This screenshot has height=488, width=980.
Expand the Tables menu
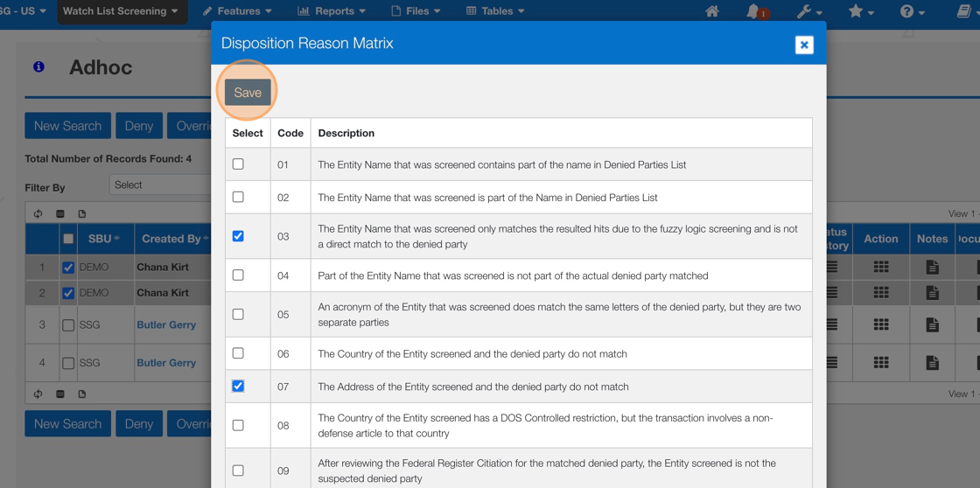[495, 11]
